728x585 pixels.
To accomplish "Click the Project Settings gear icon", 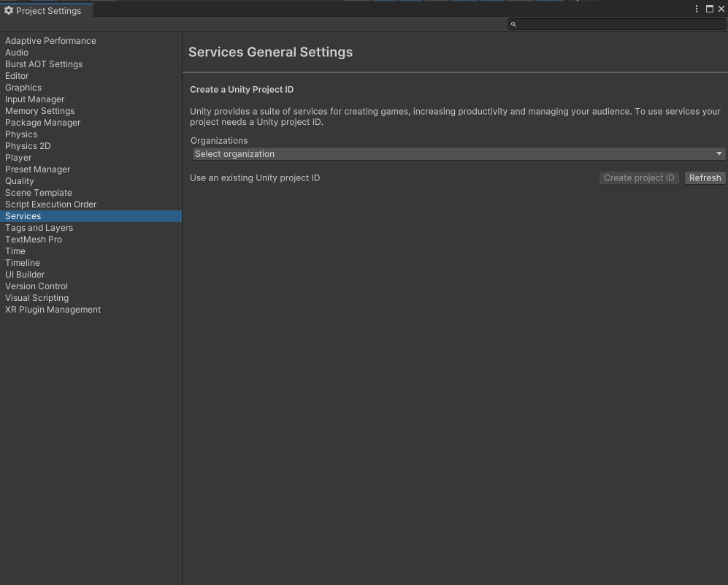I will pos(9,10).
